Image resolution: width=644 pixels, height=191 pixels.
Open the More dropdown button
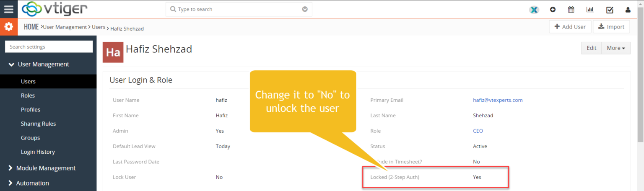click(x=615, y=48)
